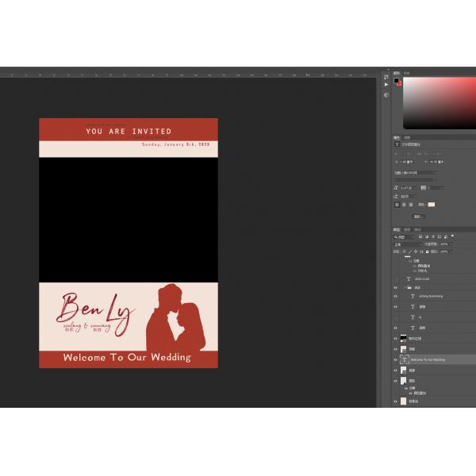Click the button at Properties panel bottom
Image resolution: width=476 pixels, height=476 pixels.
tap(419, 216)
